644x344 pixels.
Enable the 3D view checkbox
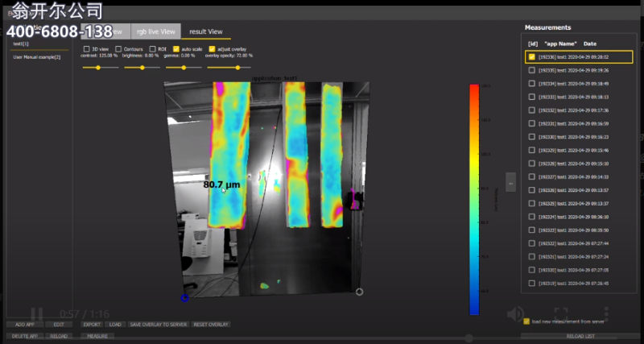point(86,49)
